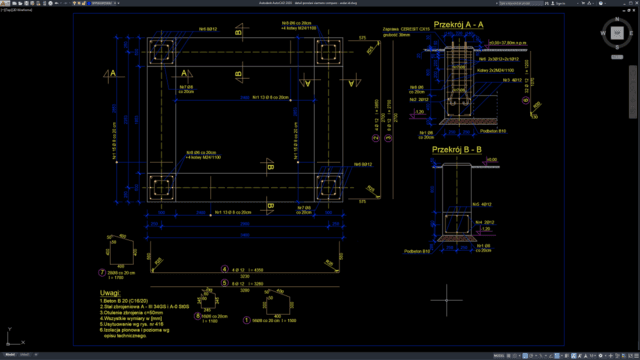This screenshot has width=640, height=360.
Task: Expand the Object Snap options arrow
Action: 562,356
